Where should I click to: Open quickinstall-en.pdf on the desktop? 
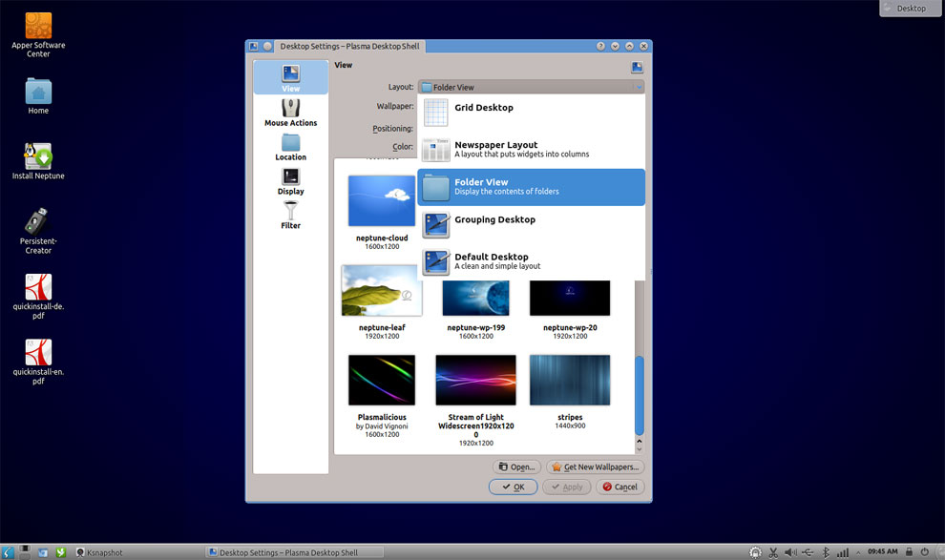coord(38,362)
